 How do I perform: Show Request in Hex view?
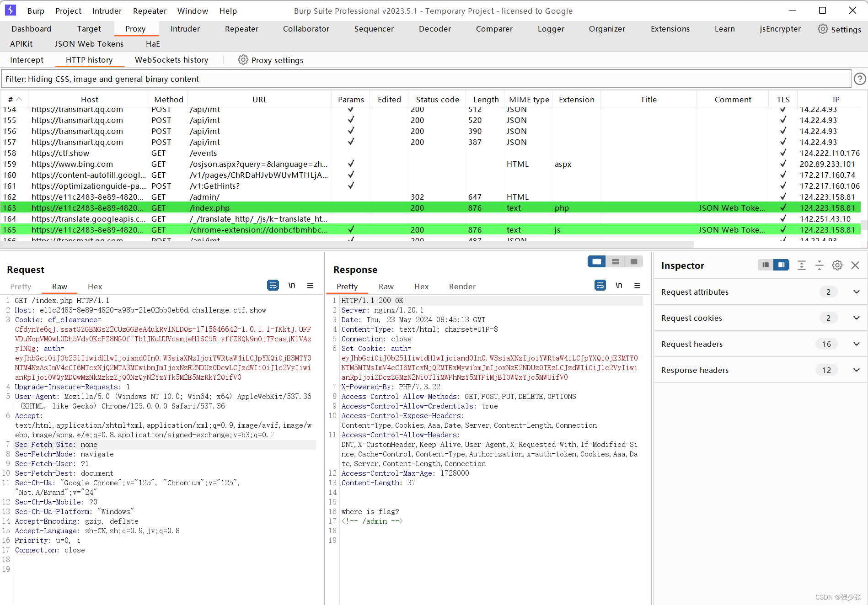click(x=95, y=287)
